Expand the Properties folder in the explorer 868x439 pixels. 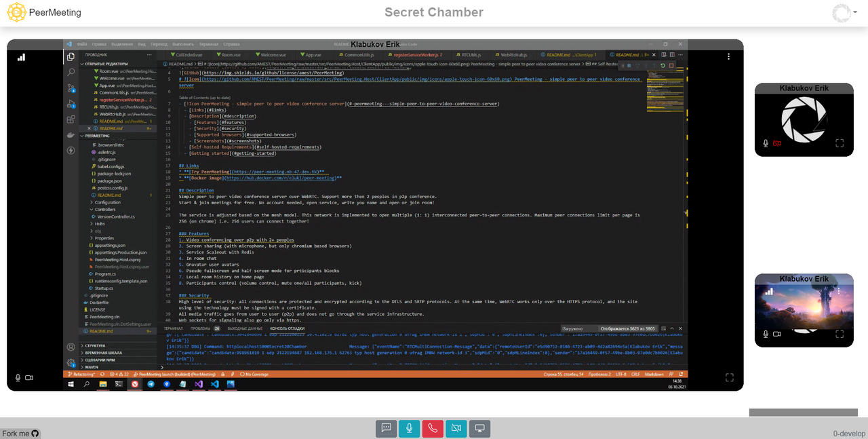point(104,238)
